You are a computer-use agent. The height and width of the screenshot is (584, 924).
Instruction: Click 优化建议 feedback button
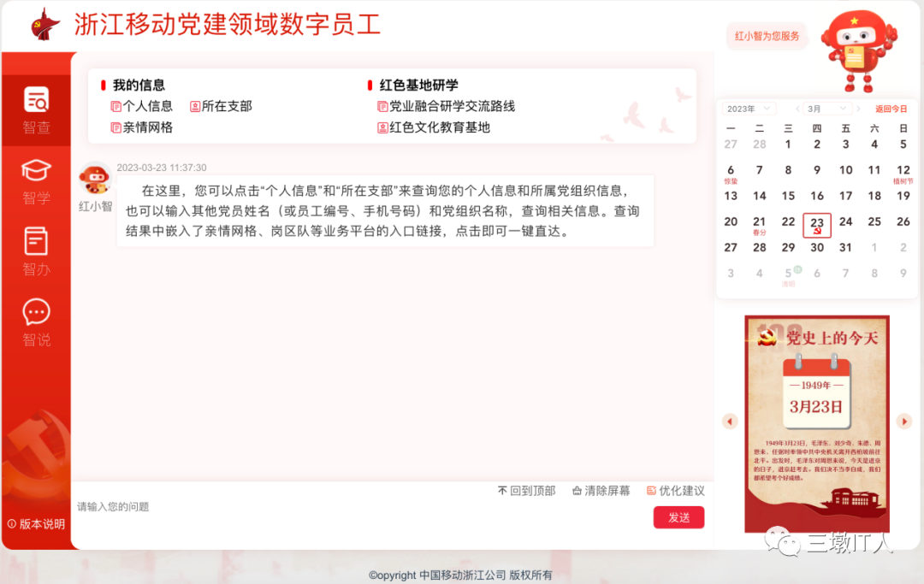[x=675, y=491]
